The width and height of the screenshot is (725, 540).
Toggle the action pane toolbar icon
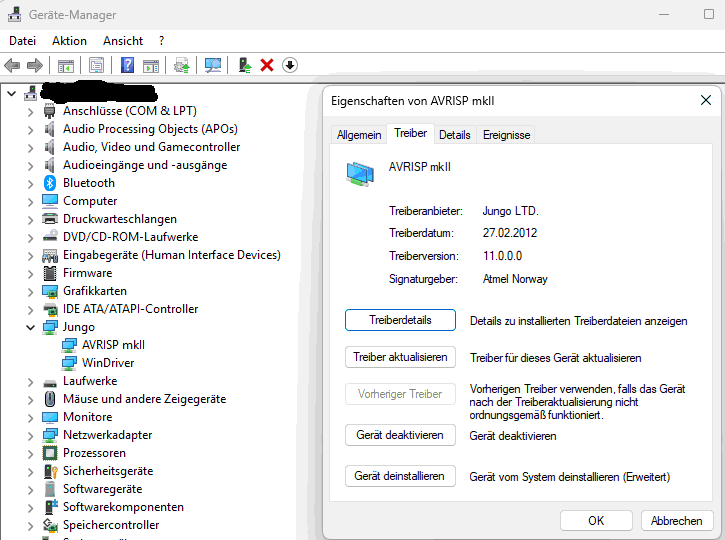[151, 66]
